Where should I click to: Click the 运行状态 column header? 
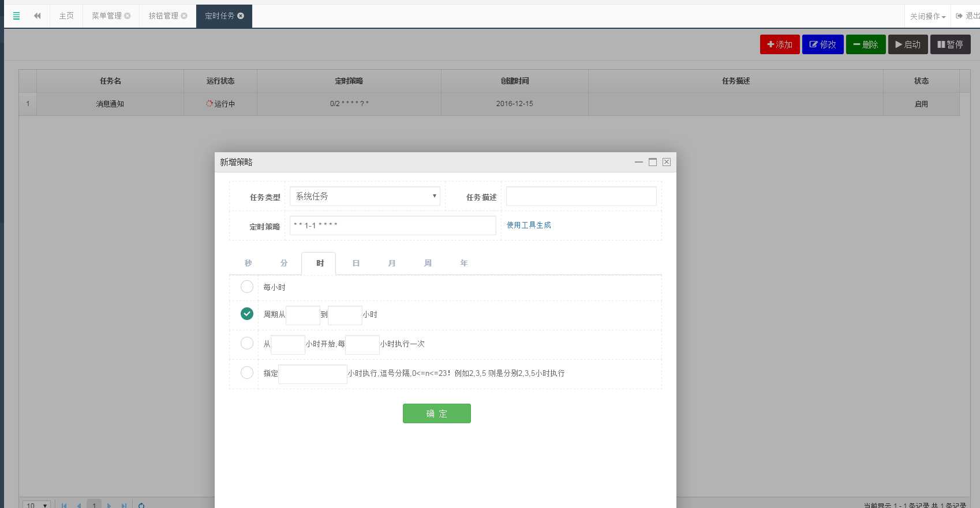[x=220, y=81]
